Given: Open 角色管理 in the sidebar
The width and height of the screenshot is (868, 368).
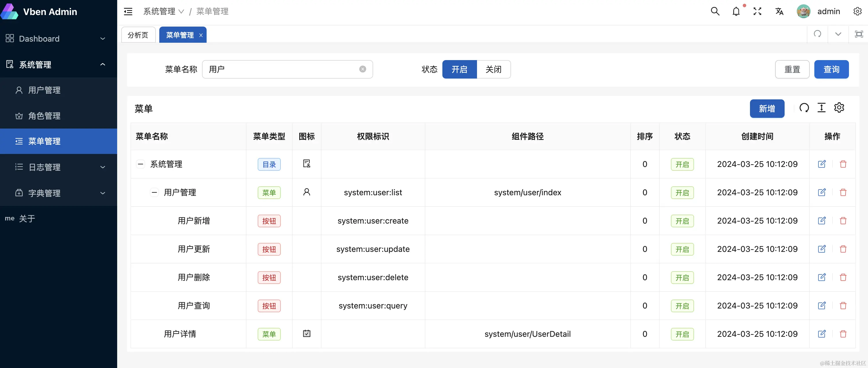Looking at the screenshot, I should pos(44,116).
